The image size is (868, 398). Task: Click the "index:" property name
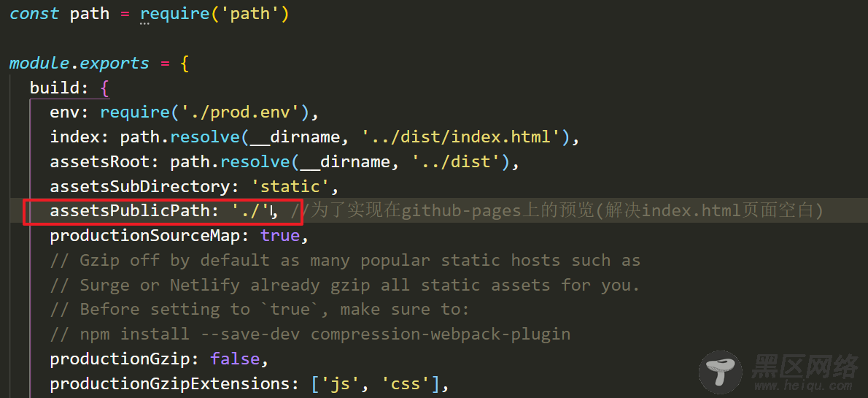click(x=80, y=137)
